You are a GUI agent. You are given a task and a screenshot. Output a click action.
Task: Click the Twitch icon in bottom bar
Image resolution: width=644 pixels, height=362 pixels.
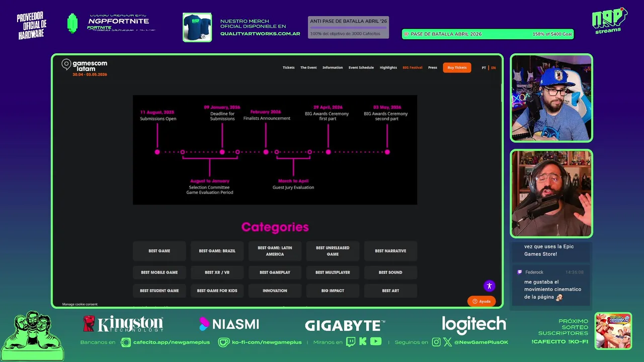(351, 342)
